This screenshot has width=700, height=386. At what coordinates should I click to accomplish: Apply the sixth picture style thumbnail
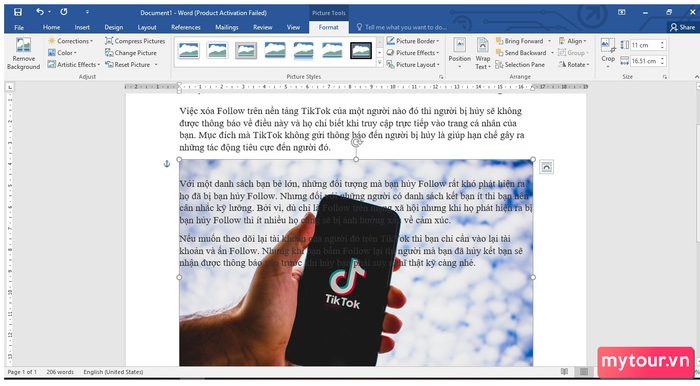coord(332,50)
